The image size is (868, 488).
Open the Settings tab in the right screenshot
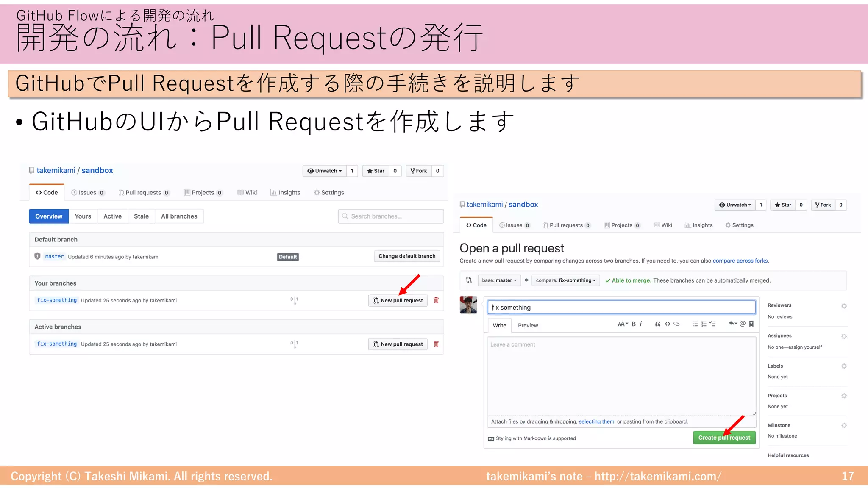click(x=739, y=225)
